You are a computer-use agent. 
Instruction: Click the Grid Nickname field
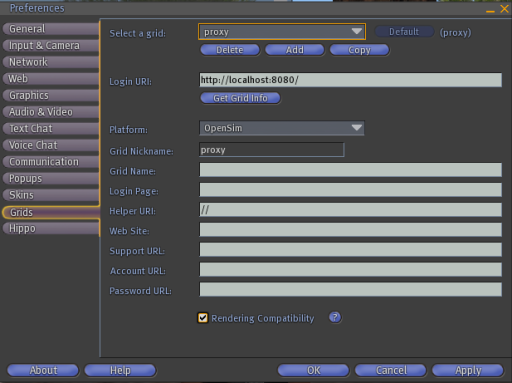coord(272,150)
